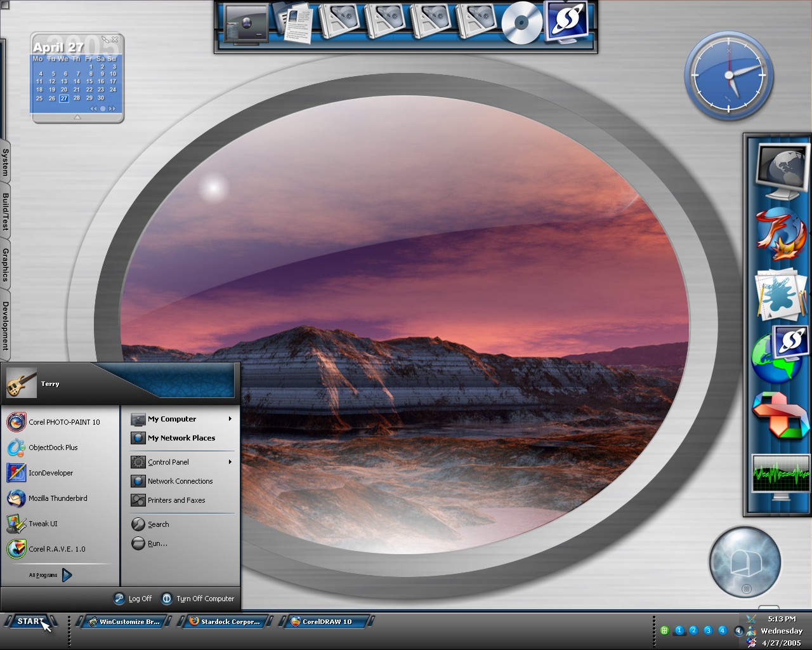Click the taskbar time 5:13 PM
The width and height of the screenshot is (812, 650).
point(782,619)
